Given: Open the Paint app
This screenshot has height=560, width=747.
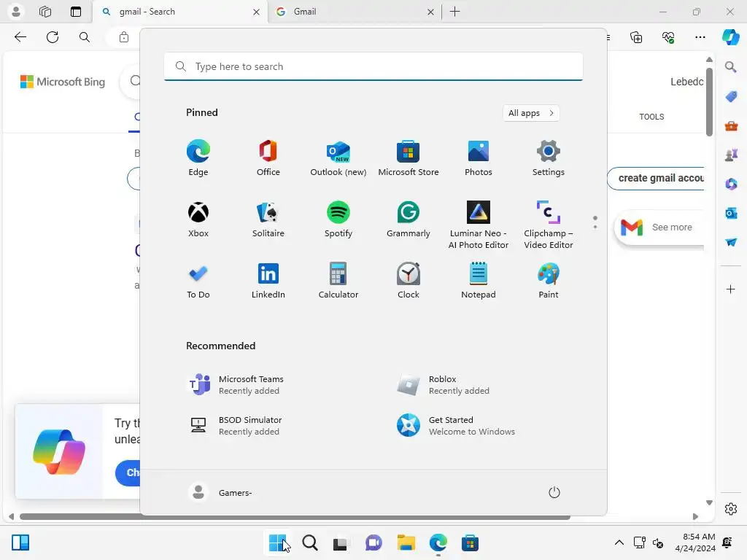Looking at the screenshot, I should (x=549, y=281).
